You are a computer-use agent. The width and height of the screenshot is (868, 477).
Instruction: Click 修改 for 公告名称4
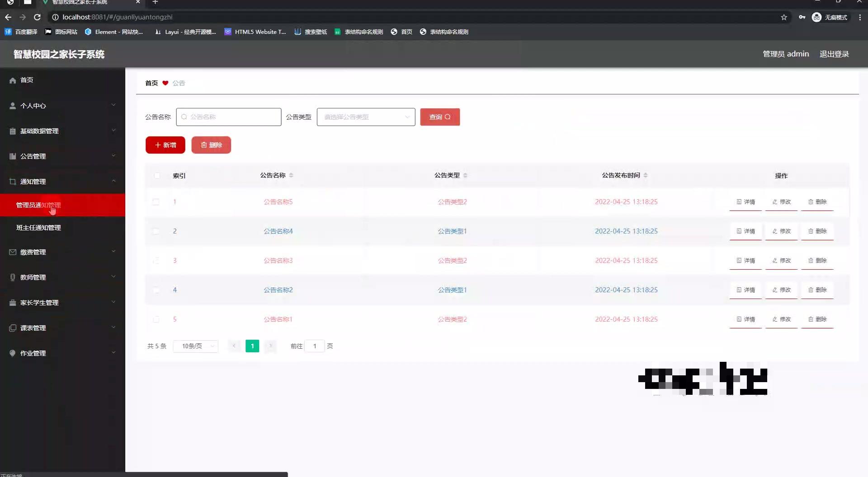pyautogui.click(x=781, y=231)
